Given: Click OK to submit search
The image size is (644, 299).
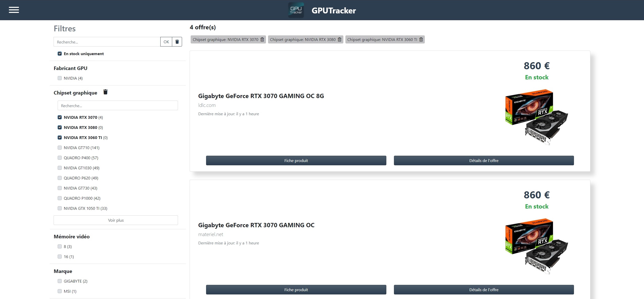Looking at the screenshot, I should coord(166,42).
